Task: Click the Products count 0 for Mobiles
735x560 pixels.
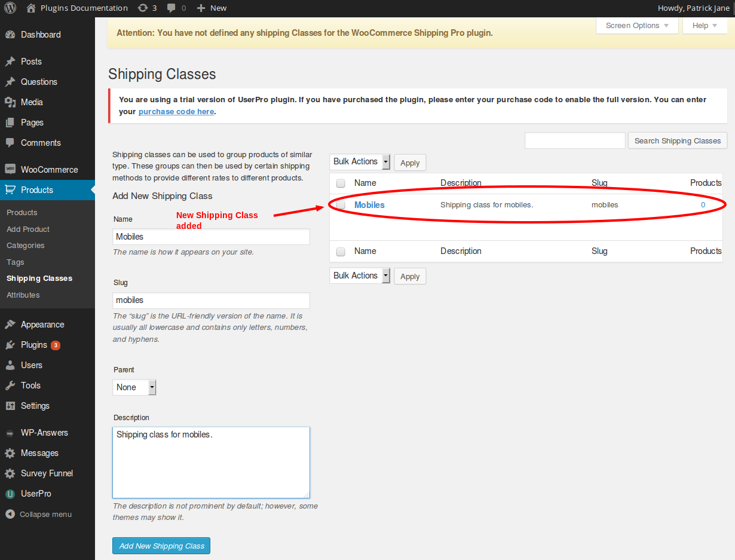Action: point(703,205)
